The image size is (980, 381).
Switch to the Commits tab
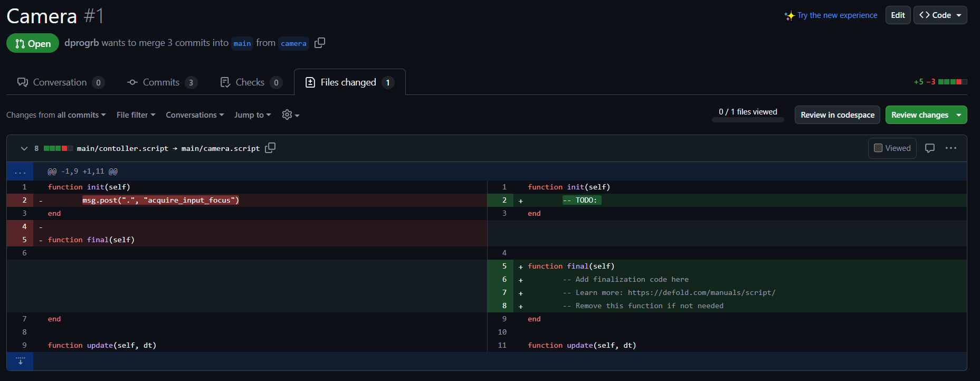tap(162, 82)
